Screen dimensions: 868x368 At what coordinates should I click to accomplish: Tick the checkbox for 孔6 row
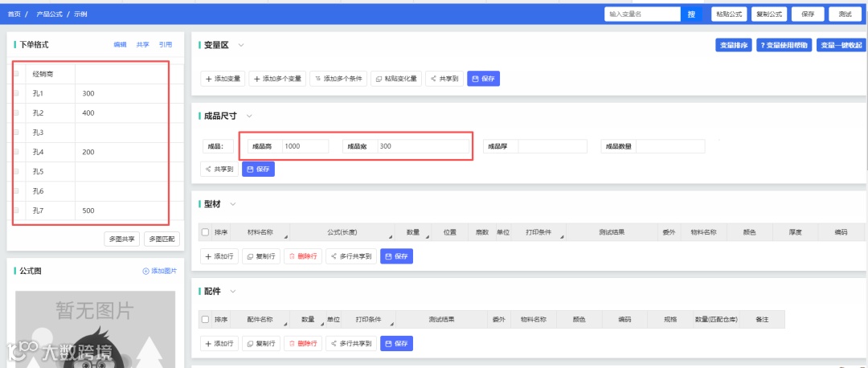pyautogui.click(x=16, y=191)
